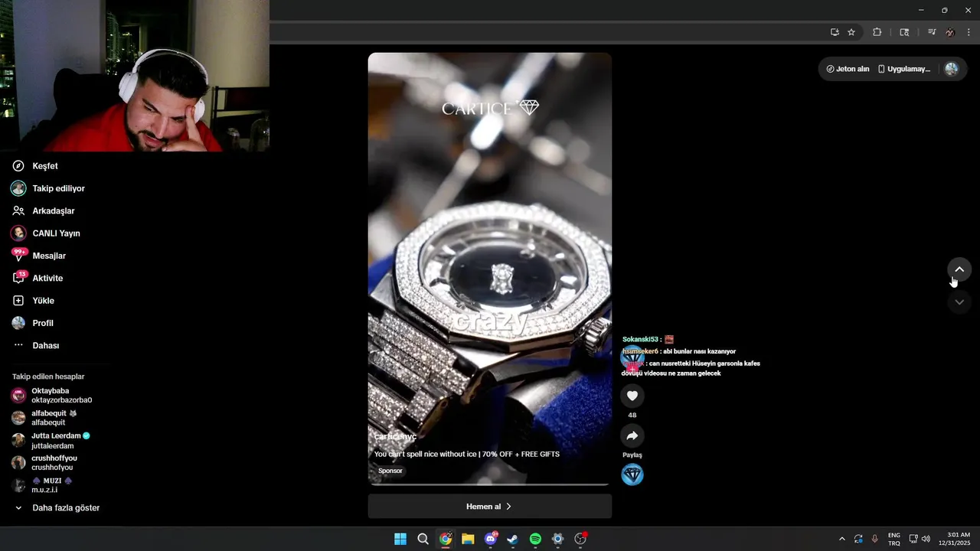Bookmark page with star icon
The width and height of the screenshot is (980, 551).
(851, 32)
